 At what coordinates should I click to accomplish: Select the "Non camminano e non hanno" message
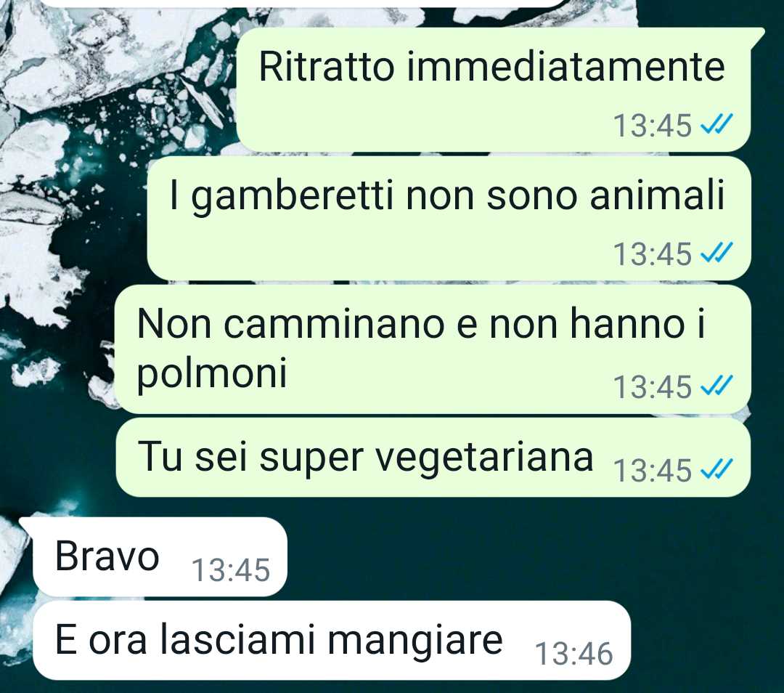(433, 349)
